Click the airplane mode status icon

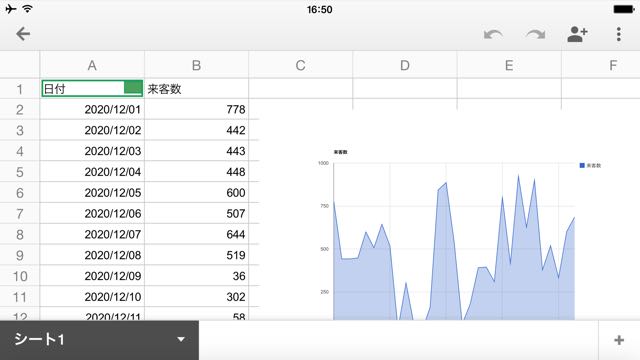[11, 9]
